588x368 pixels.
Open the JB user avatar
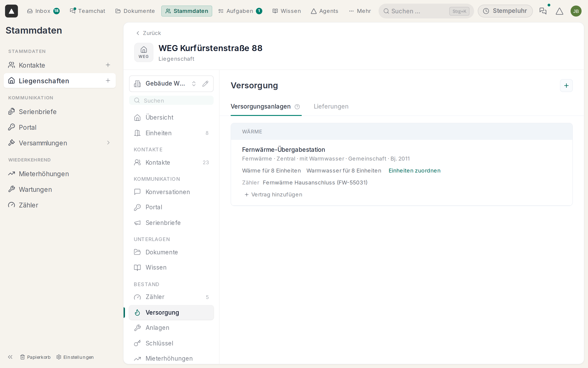tap(576, 11)
